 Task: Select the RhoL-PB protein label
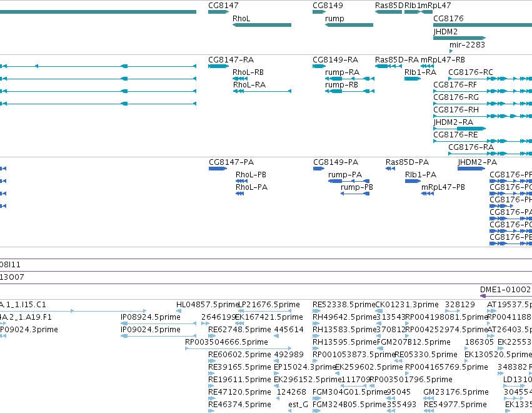(251, 175)
